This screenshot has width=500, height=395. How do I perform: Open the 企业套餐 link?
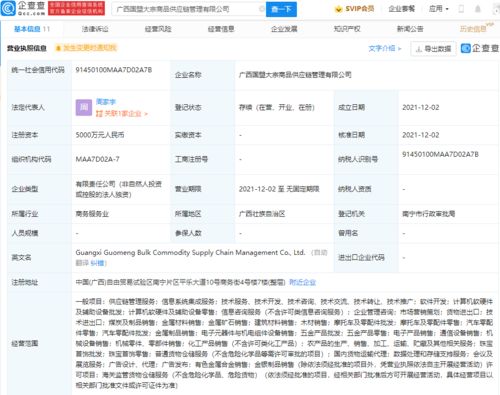[402, 9]
